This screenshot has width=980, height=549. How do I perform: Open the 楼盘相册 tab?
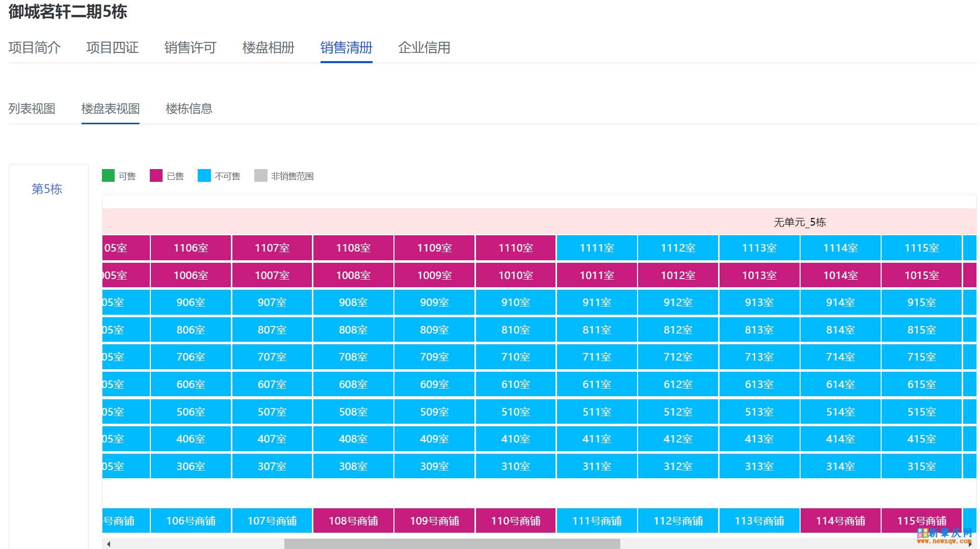pos(268,47)
